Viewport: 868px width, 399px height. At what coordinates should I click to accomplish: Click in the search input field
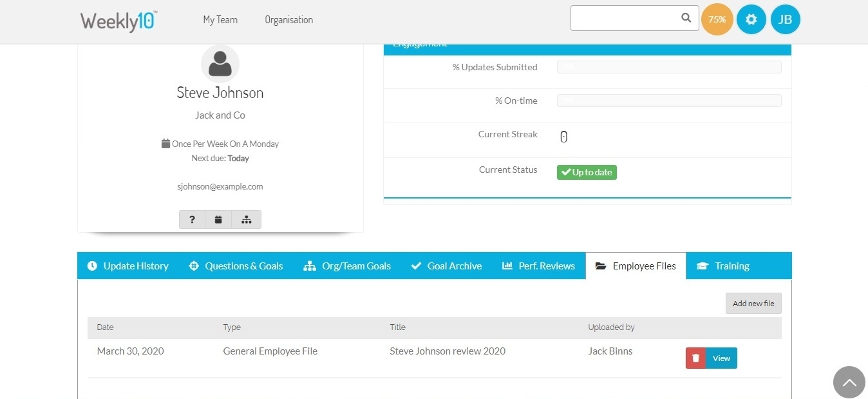point(623,18)
